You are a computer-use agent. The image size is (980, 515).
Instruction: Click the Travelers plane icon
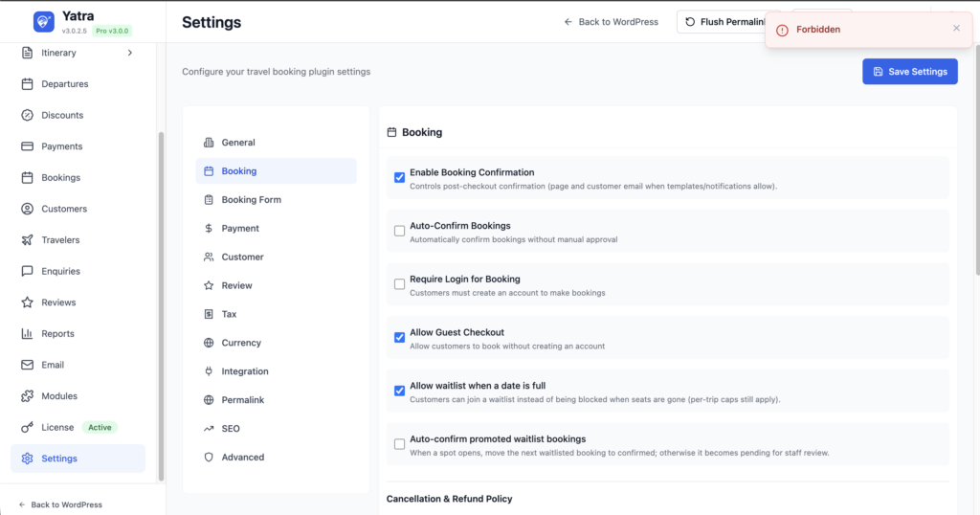[x=27, y=240]
